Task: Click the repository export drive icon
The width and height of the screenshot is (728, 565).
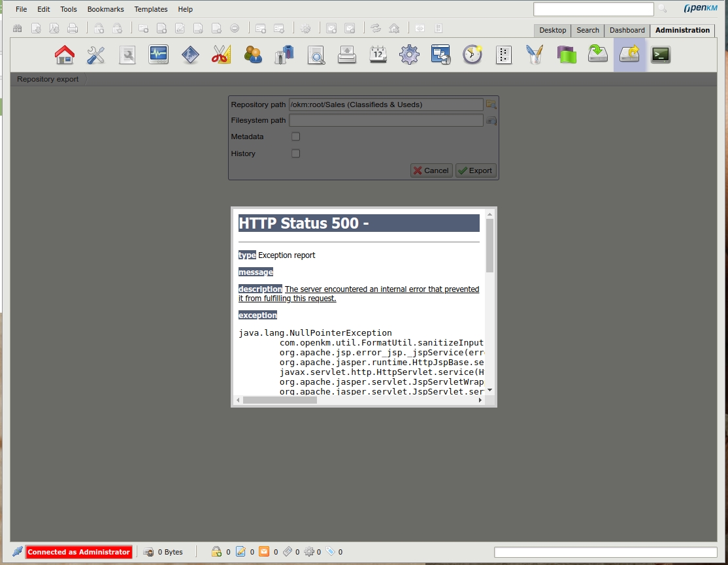Action: pyautogui.click(x=629, y=55)
